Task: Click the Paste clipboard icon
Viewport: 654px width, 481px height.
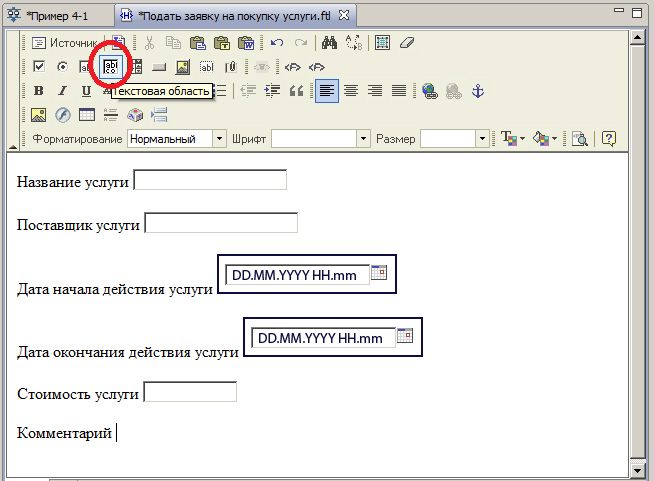Action: coord(198,43)
